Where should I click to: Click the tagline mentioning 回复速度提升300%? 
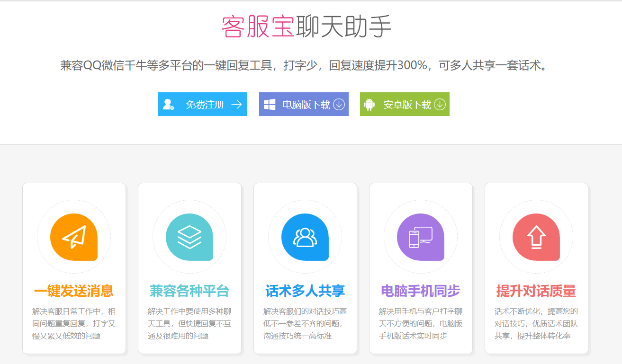tap(304, 65)
